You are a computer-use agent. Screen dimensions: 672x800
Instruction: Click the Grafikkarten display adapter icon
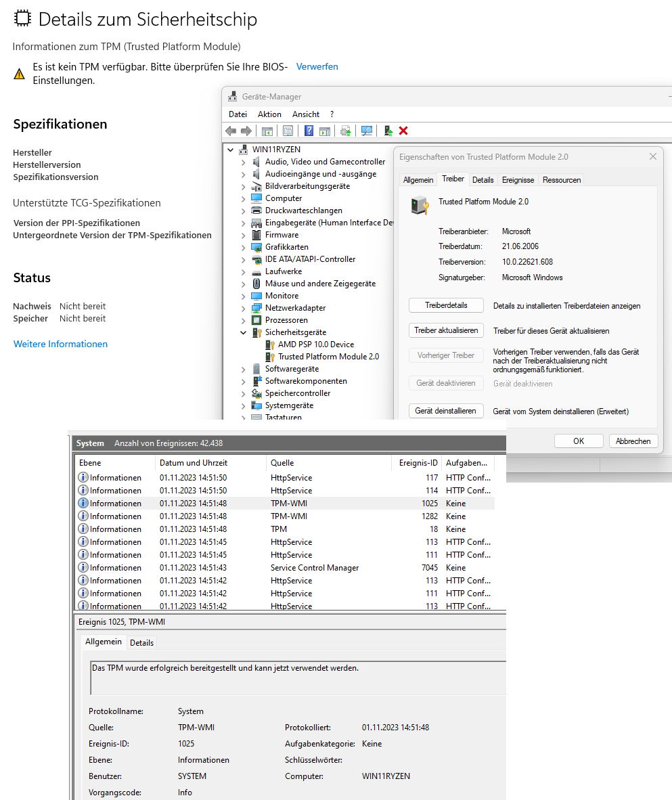[256, 247]
